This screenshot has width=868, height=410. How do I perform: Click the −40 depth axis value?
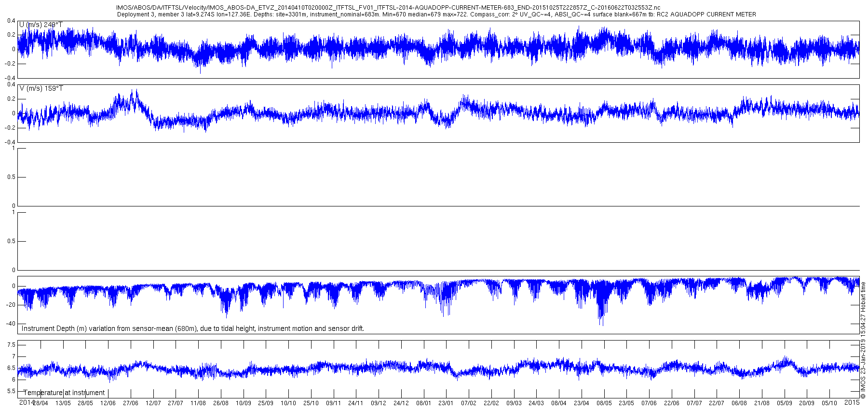[x=10, y=324]
